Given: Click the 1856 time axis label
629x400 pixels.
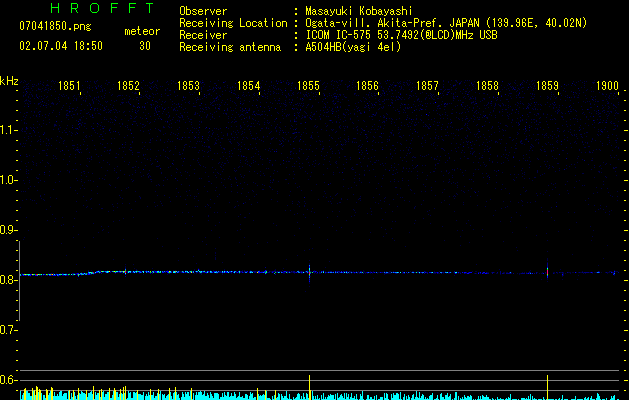Looking at the screenshot, I should [x=367, y=86].
